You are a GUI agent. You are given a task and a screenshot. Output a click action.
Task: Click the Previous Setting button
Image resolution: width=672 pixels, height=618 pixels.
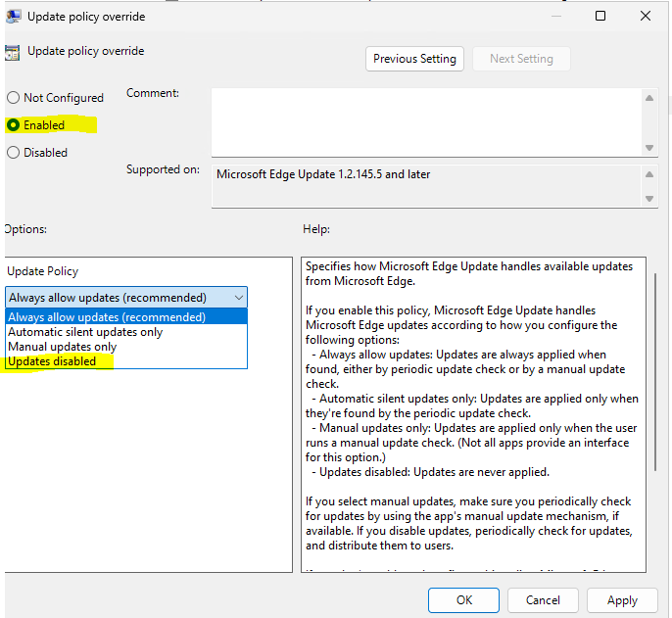(x=414, y=59)
